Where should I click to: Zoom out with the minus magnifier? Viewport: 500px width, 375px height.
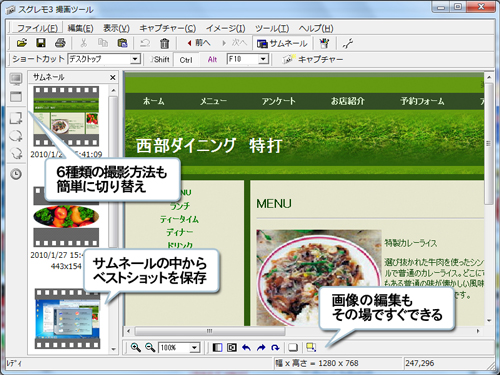(150, 347)
